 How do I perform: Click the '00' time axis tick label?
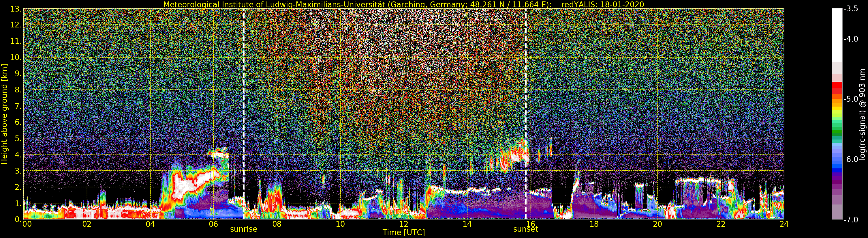click(27, 224)
